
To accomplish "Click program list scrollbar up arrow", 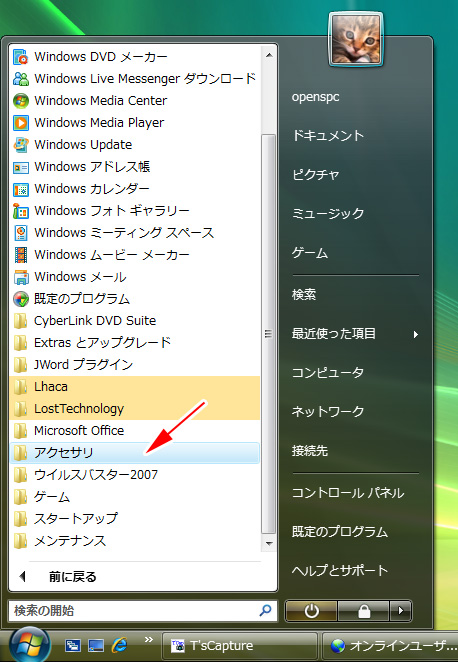I will pos(269,55).
